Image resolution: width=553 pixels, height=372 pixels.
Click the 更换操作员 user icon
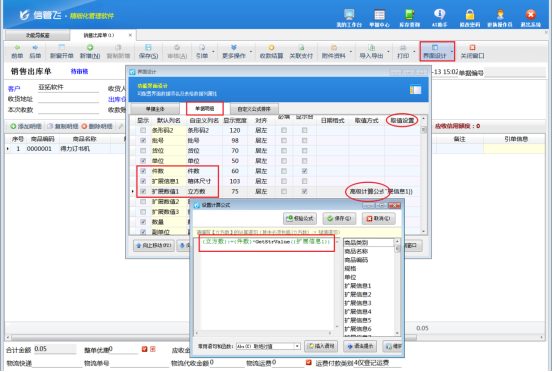pyautogui.click(x=500, y=18)
